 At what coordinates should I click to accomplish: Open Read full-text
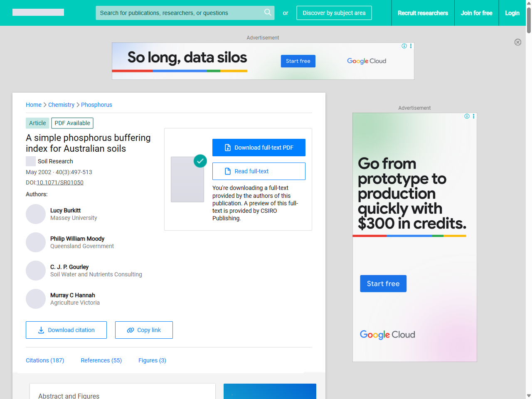[x=259, y=171]
